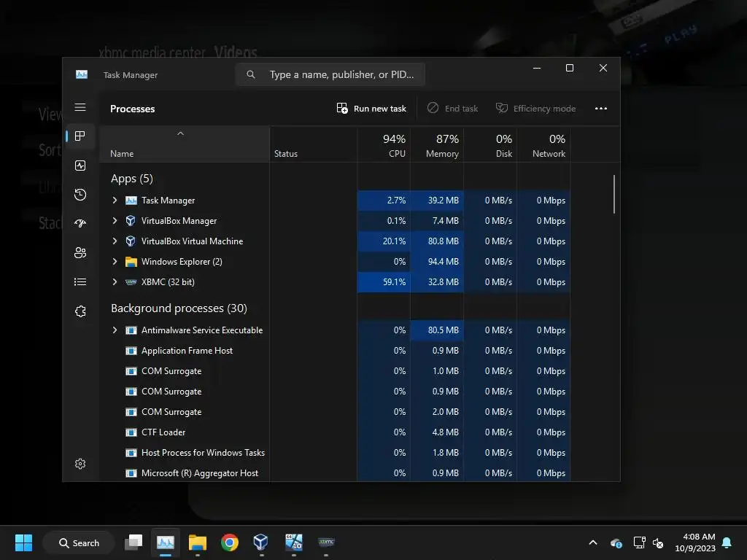Image resolution: width=747 pixels, height=560 pixels.
Task: Click the muted volume icon in system tray
Action: tap(658, 542)
